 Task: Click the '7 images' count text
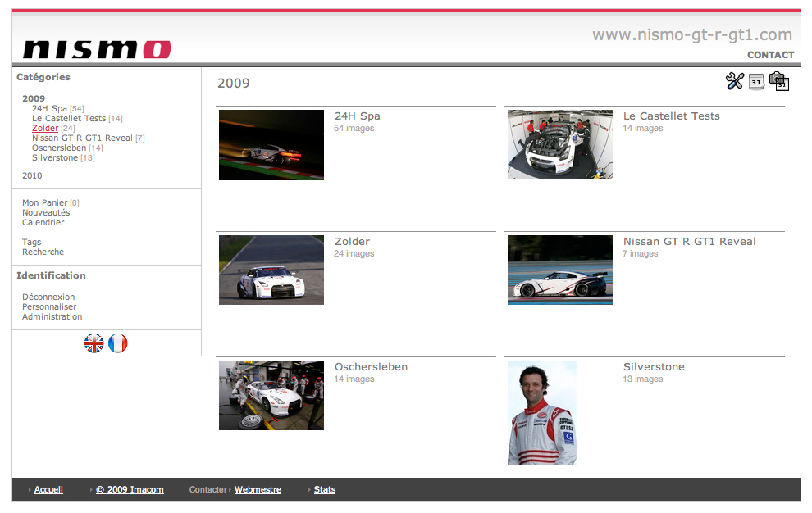(x=641, y=253)
